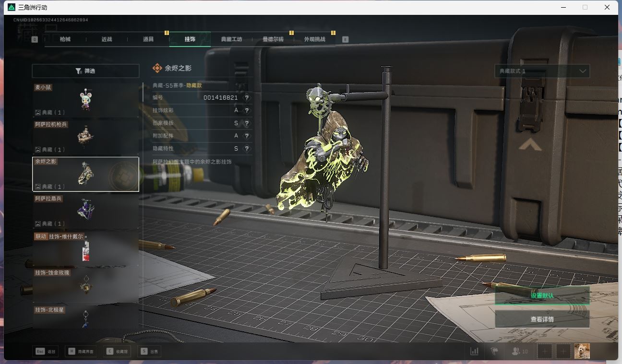Image resolution: width=622 pixels, height=364 pixels.
Task: Open the help tooltip for 图案模板
Action: coord(247,123)
